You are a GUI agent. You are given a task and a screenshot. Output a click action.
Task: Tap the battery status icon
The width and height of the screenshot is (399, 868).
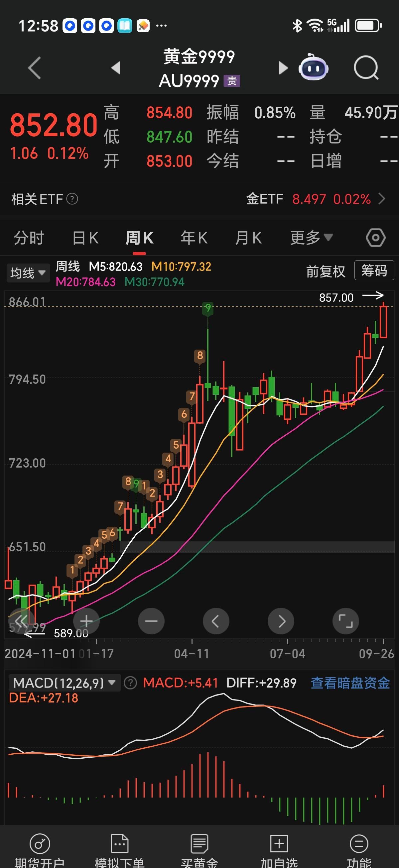coord(368,26)
